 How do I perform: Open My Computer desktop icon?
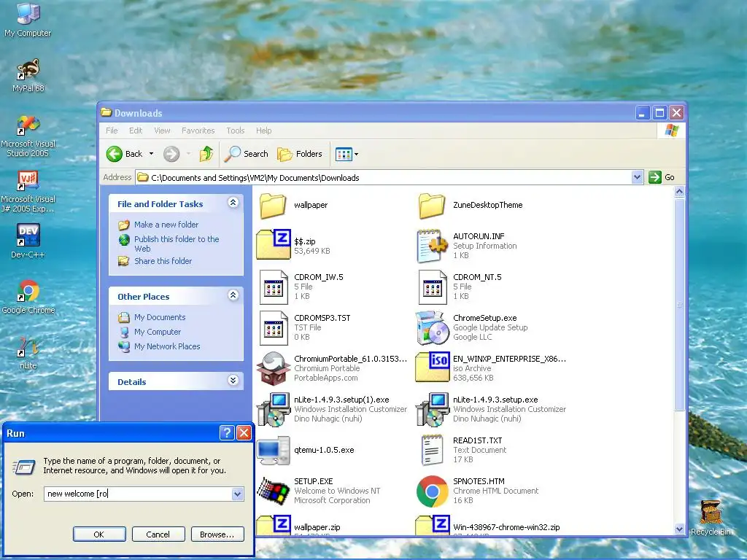point(28,19)
